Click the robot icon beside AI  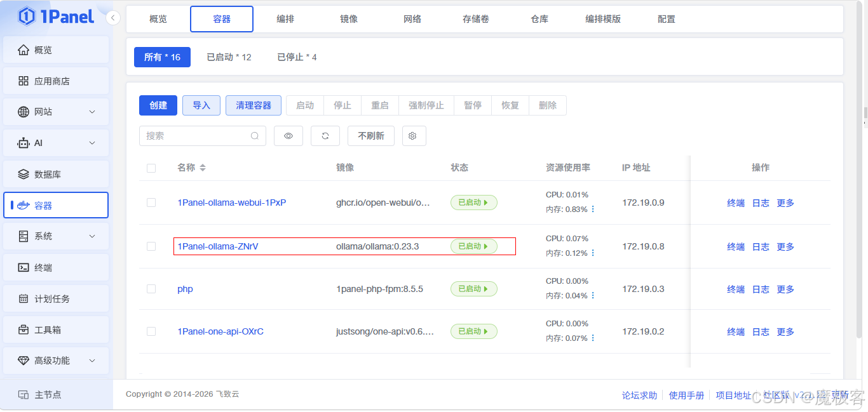click(24, 143)
